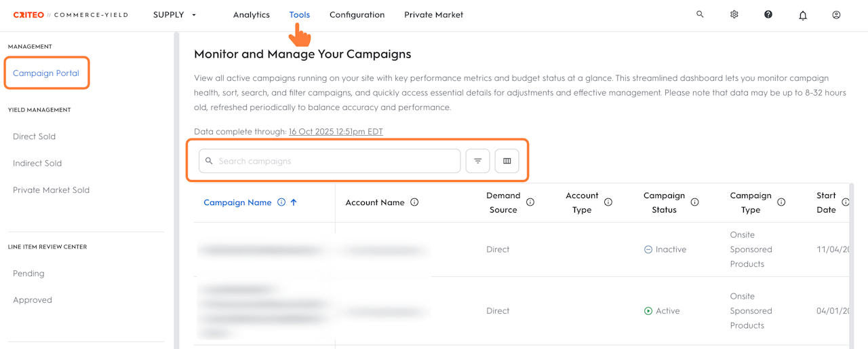Image resolution: width=868 pixels, height=349 pixels.
Task: Click the filter campaigns icon button
Action: [x=477, y=161]
